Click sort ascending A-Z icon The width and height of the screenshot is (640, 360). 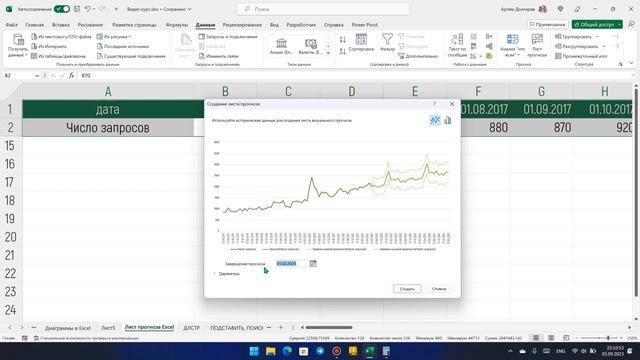coord(342,40)
